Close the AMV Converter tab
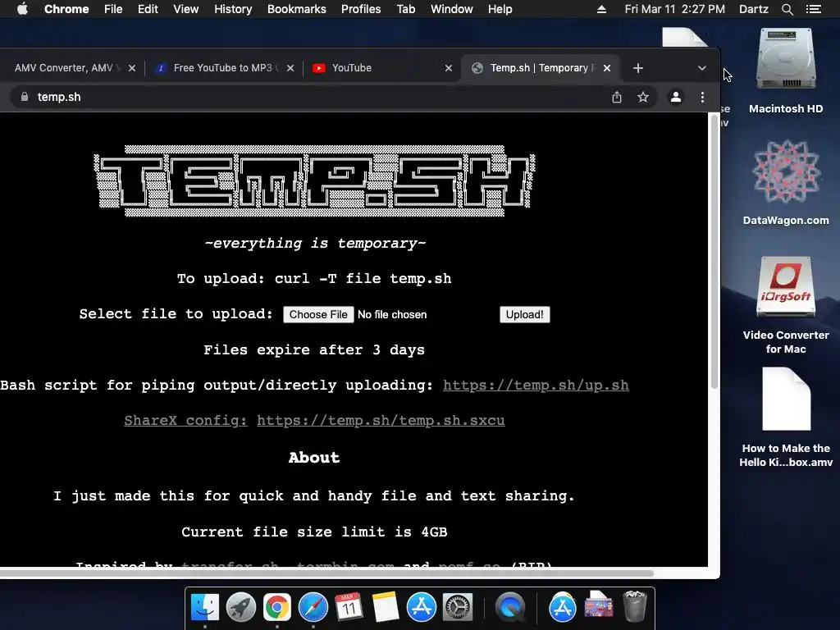Screen dimensions: 840x630 click(x=132, y=68)
